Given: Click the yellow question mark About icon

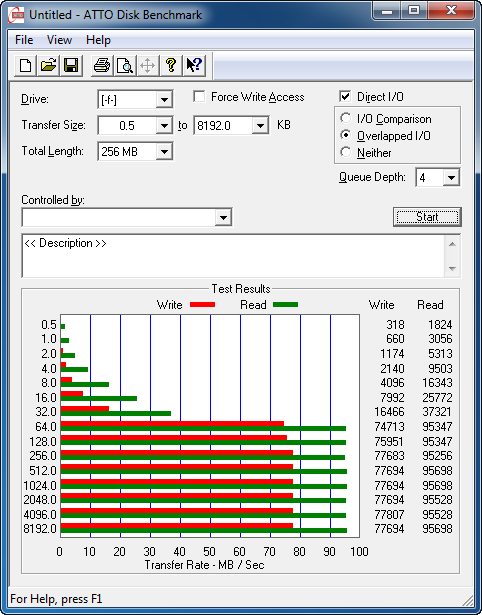Looking at the screenshot, I should pyautogui.click(x=171, y=66).
